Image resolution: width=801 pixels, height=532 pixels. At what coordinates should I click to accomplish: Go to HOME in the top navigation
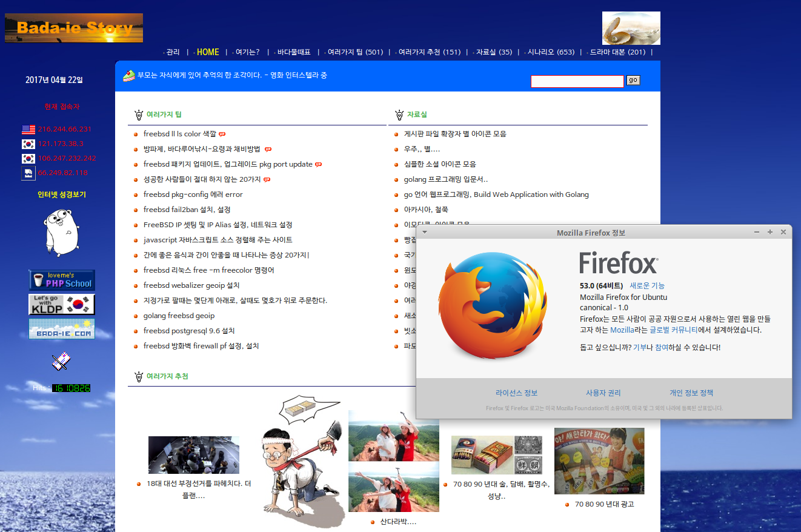[x=208, y=52]
